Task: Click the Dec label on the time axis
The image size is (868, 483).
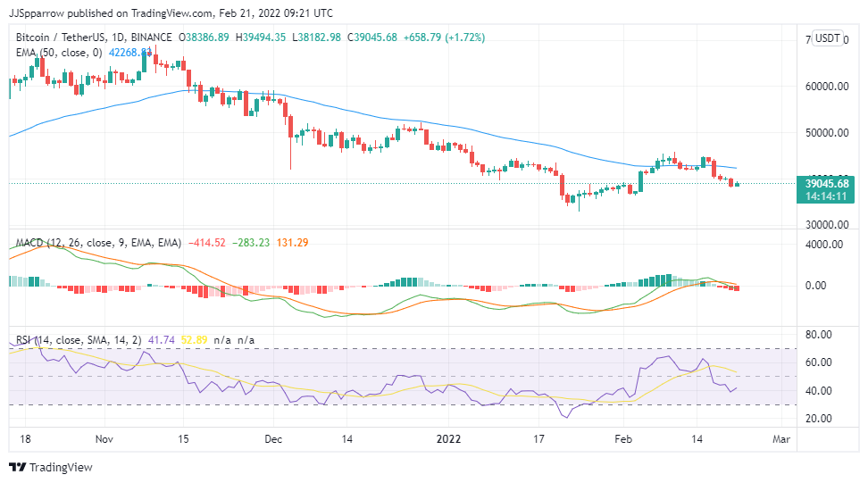Action: [273, 439]
